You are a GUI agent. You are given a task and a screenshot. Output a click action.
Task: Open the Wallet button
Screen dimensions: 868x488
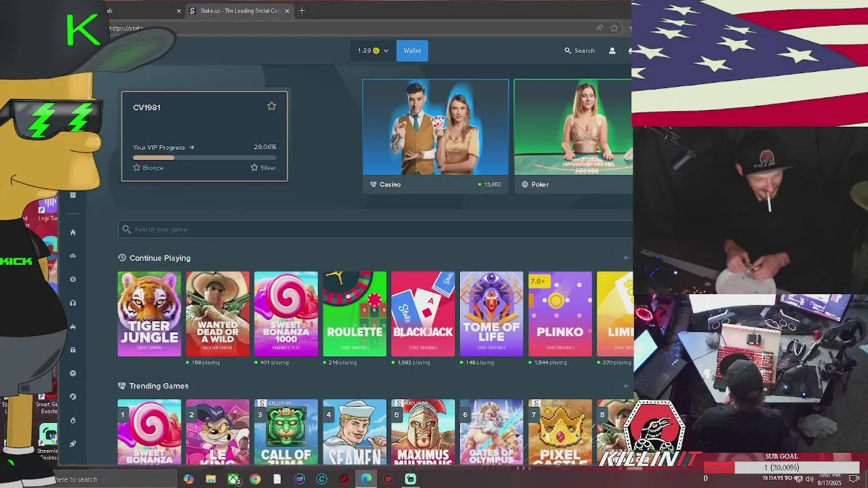(412, 51)
